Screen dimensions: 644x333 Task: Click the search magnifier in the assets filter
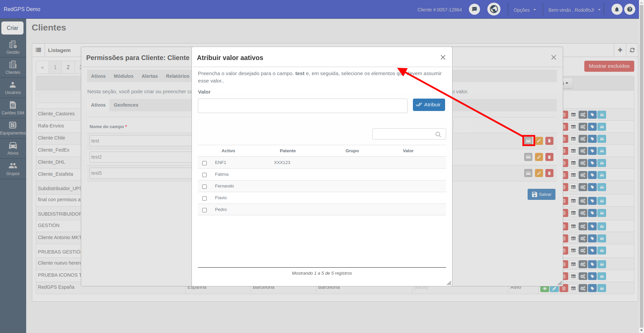tap(438, 134)
